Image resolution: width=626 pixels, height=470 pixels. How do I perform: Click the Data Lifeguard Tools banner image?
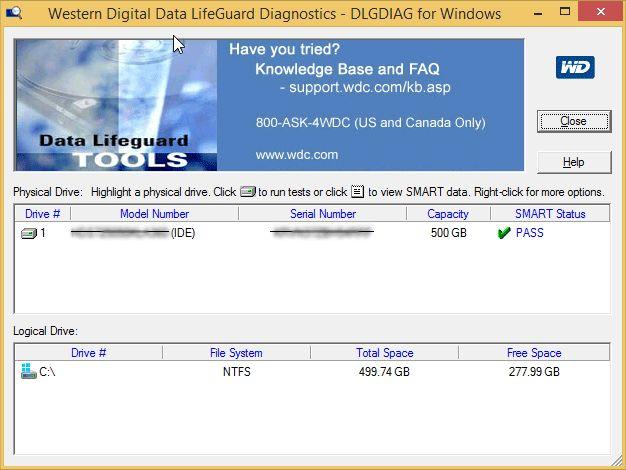coord(116,105)
